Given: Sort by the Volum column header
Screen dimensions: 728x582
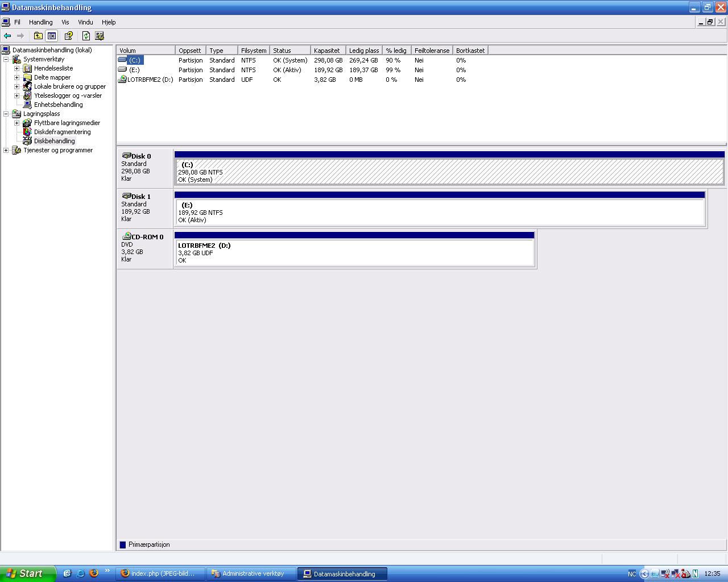Looking at the screenshot, I should click(x=146, y=51).
